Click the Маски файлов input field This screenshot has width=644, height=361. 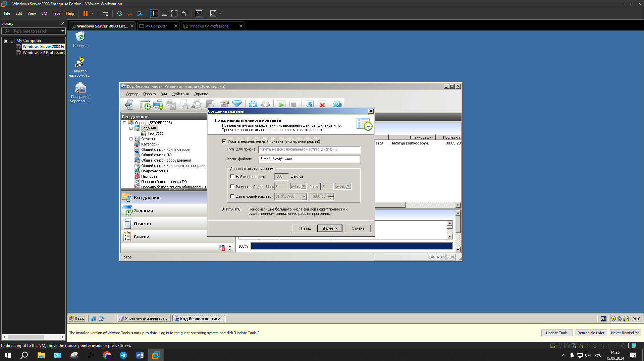[309, 159]
